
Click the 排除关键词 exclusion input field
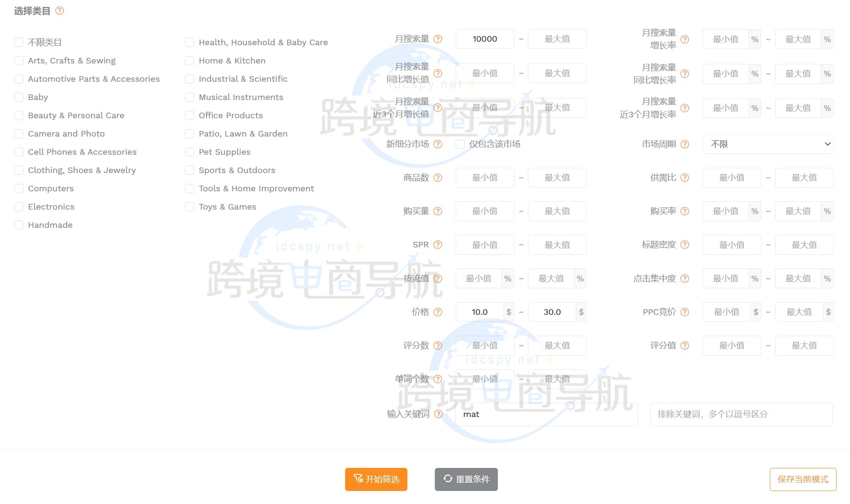click(741, 414)
